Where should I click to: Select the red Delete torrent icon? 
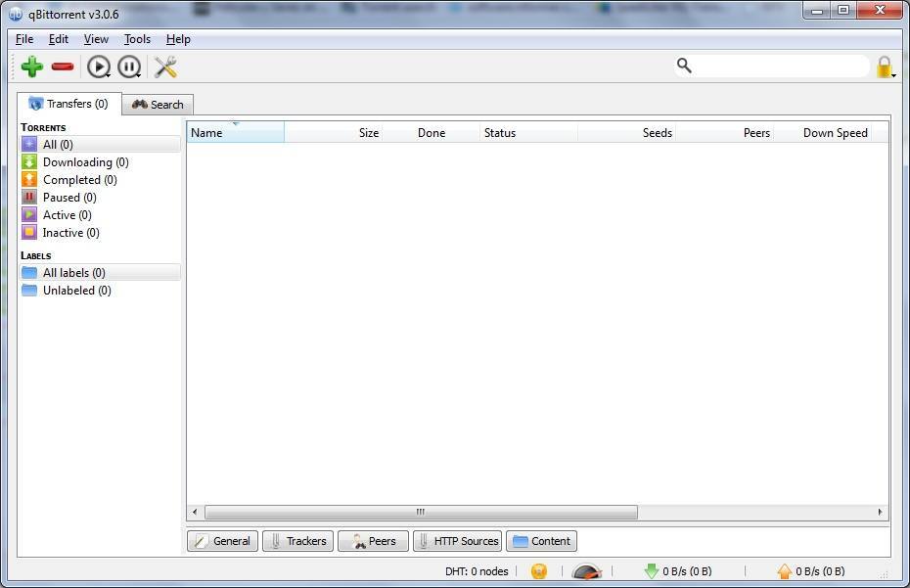click(x=62, y=67)
